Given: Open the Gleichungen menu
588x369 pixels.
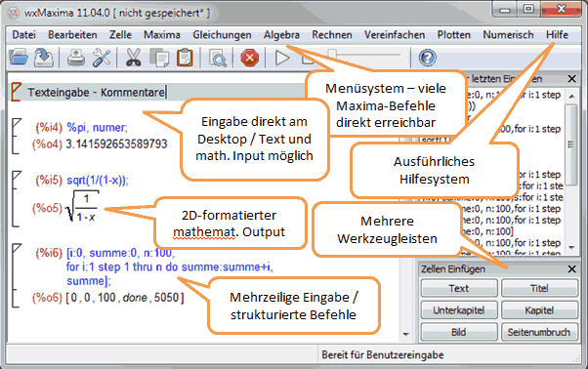Looking at the screenshot, I should [x=222, y=35].
